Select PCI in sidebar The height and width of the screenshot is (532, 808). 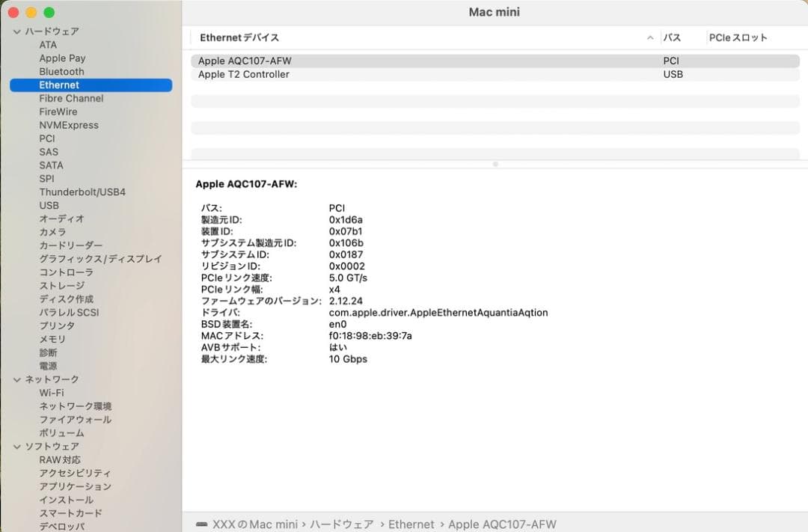tap(47, 138)
